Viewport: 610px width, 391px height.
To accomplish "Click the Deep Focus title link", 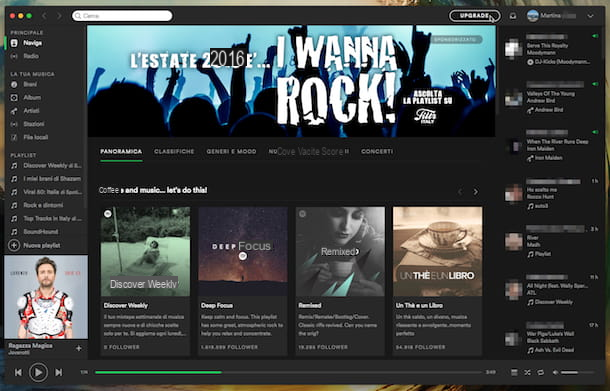I will pos(217,305).
